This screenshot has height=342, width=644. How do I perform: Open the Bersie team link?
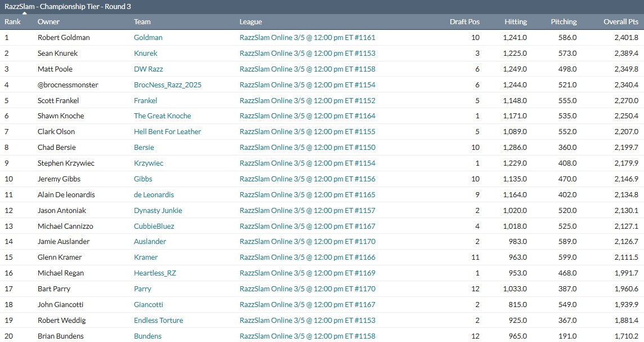point(144,147)
